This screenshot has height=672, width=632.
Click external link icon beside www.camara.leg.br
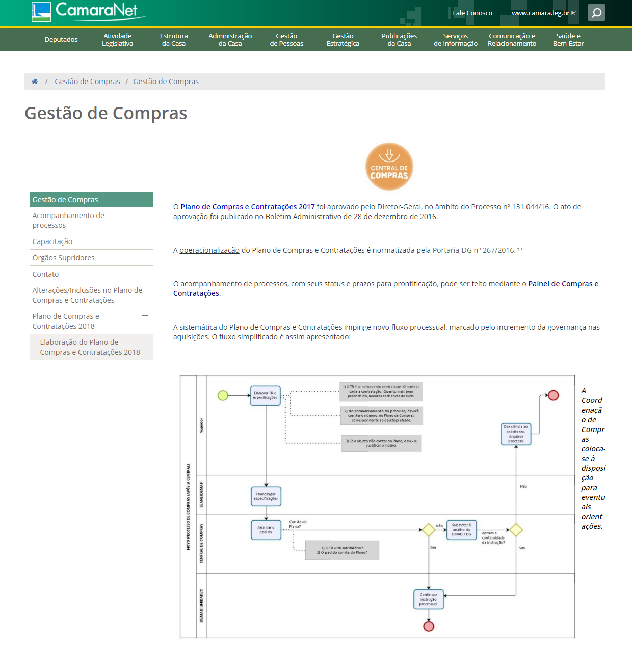pyautogui.click(x=574, y=13)
